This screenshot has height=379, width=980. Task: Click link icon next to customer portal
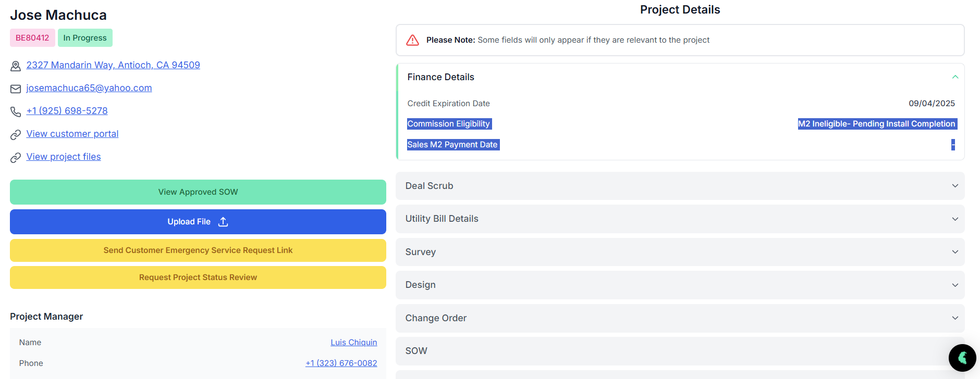[x=16, y=135]
